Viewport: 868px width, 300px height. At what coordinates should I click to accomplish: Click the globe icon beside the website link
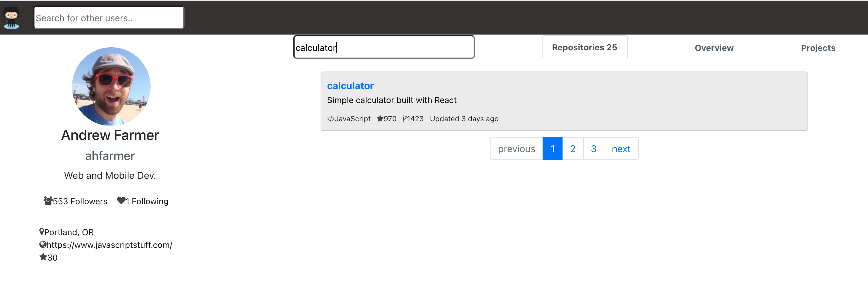(42, 244)
